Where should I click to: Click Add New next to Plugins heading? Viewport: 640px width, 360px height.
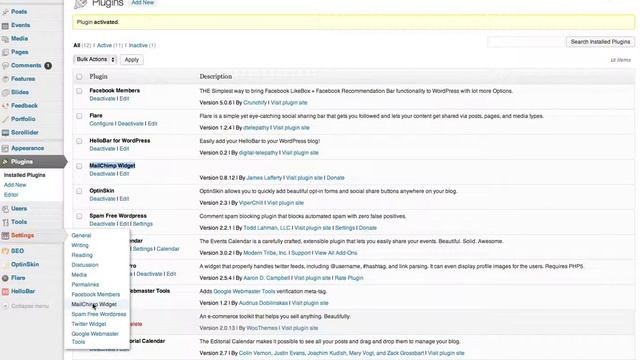click(x=143, y=2)
